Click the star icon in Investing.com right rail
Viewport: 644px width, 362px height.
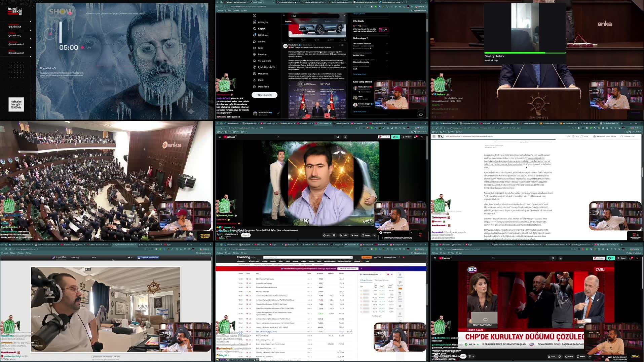click(x=400, y=306)
